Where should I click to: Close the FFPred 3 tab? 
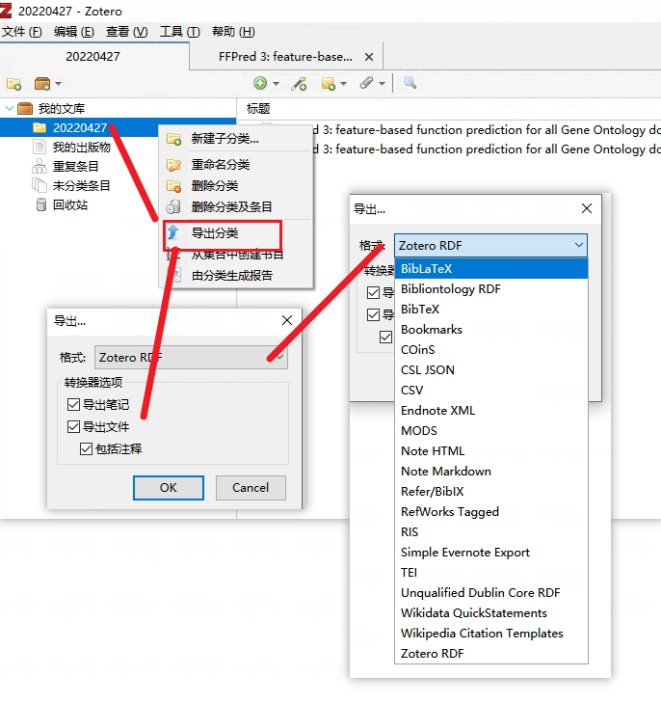coord(369,57)
